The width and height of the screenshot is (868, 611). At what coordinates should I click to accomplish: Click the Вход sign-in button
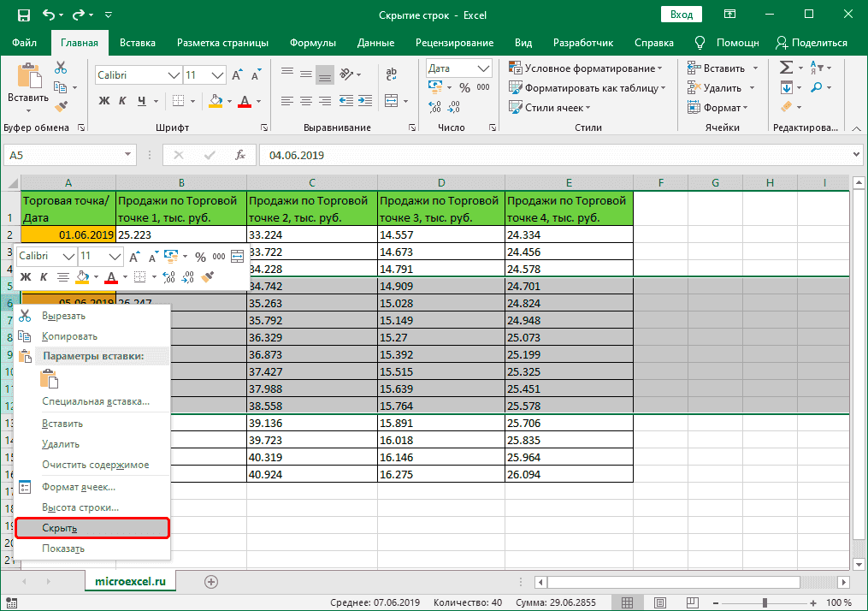[682, 15]
